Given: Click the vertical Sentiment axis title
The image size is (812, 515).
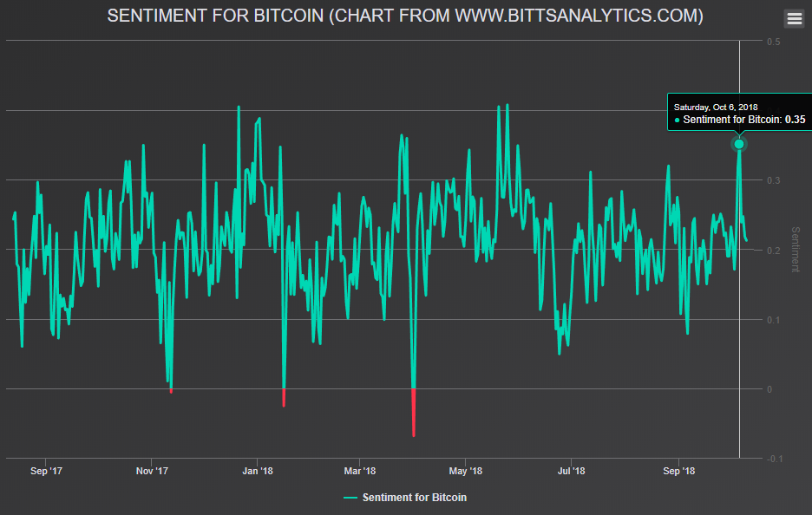Looking at the screenshot, I should pos(796,250).
